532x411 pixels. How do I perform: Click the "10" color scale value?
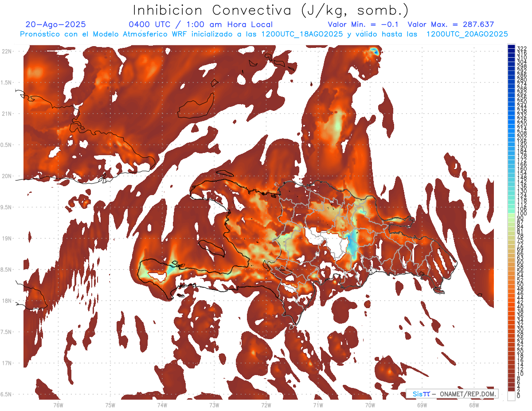[520, 374]
